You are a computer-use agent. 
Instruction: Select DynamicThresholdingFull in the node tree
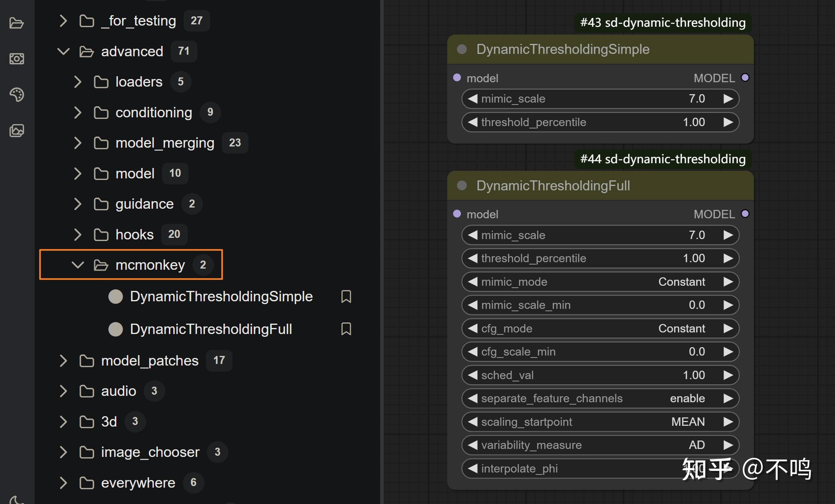(211, 329)
